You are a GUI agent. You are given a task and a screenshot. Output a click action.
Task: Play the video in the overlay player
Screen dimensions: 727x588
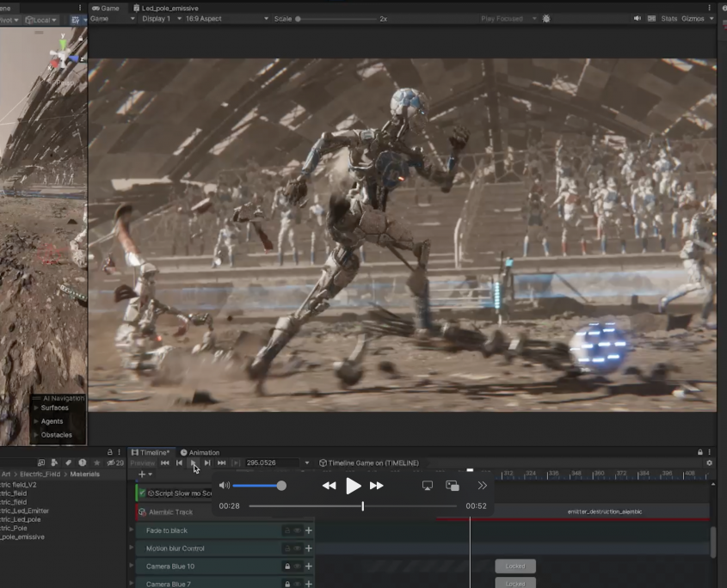[x=353, y=486]
